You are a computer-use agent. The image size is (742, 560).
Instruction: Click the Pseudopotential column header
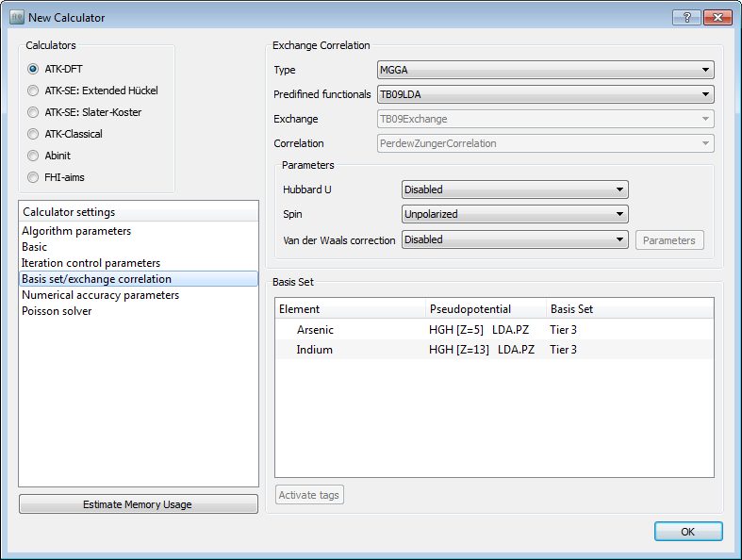(486, 309)
